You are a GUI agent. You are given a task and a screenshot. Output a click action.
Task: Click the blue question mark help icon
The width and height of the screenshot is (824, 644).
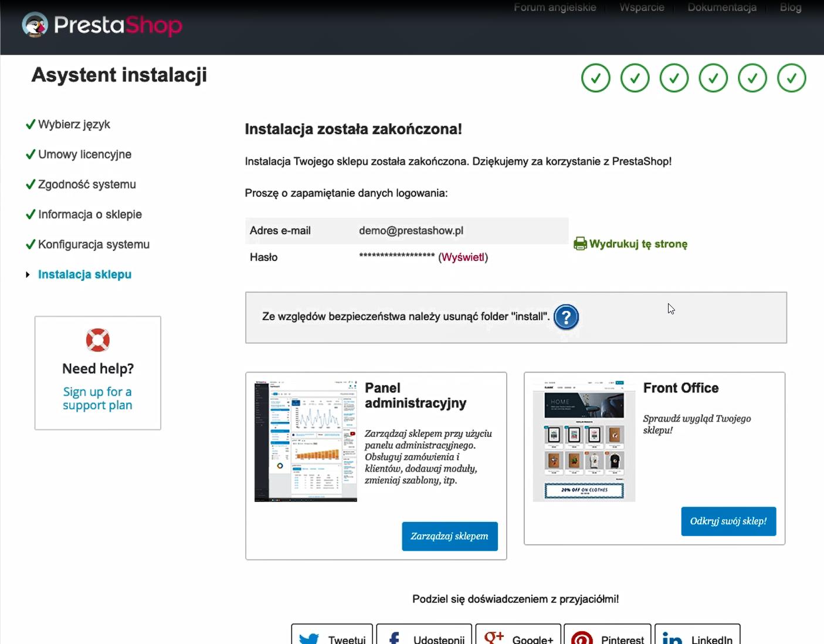click(566, 317)
